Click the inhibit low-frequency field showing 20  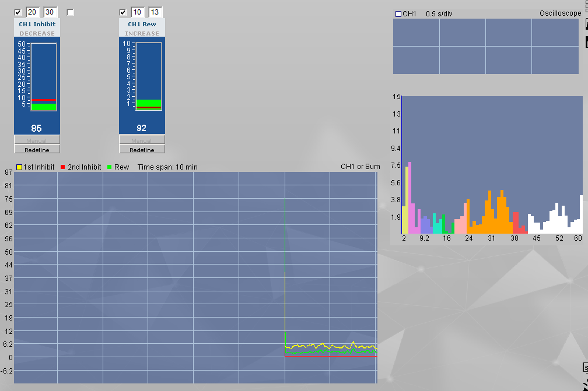click(32, 12)
